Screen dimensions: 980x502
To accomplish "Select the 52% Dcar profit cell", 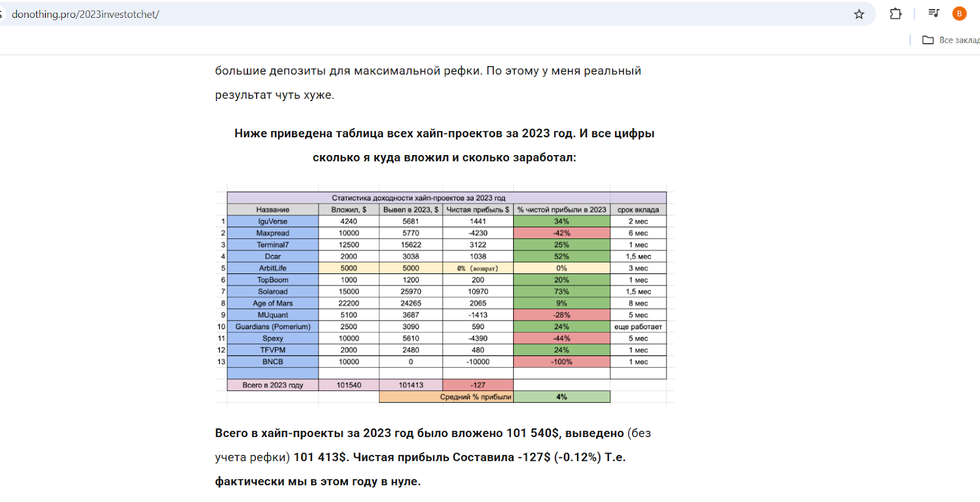I will [562, 256].
